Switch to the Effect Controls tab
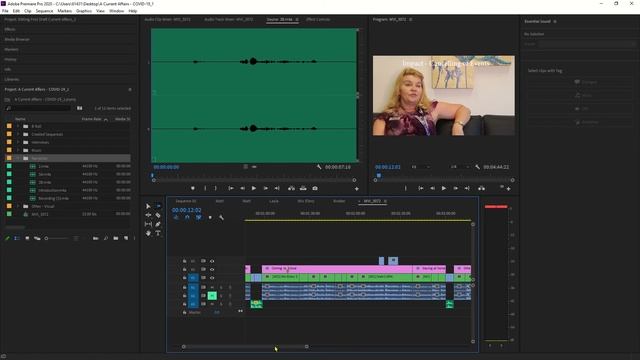The width and height of the screenshot is (640, 360). [x=318, y=19]
